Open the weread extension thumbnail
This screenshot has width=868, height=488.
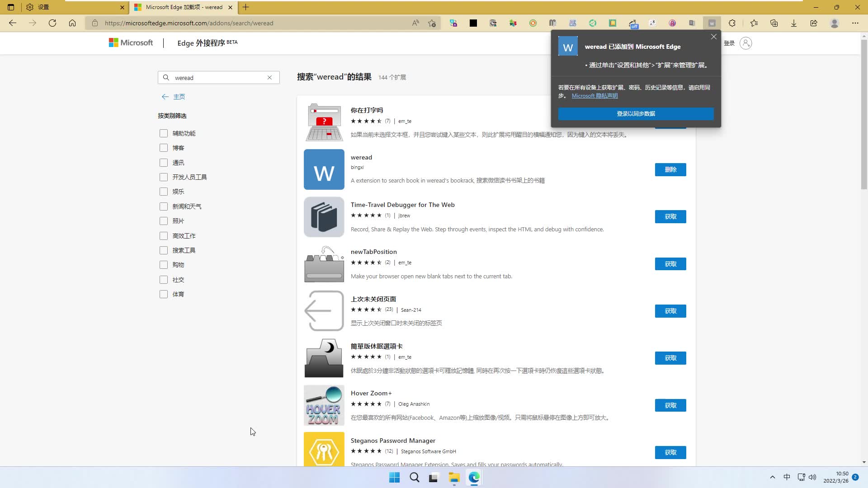pyautogui.click(x=324, y=169)
